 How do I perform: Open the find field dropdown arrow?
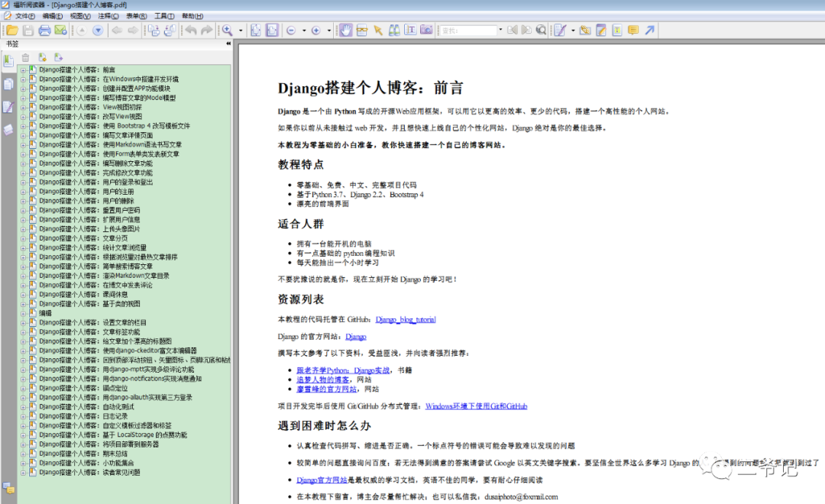[x=500, y=30]
